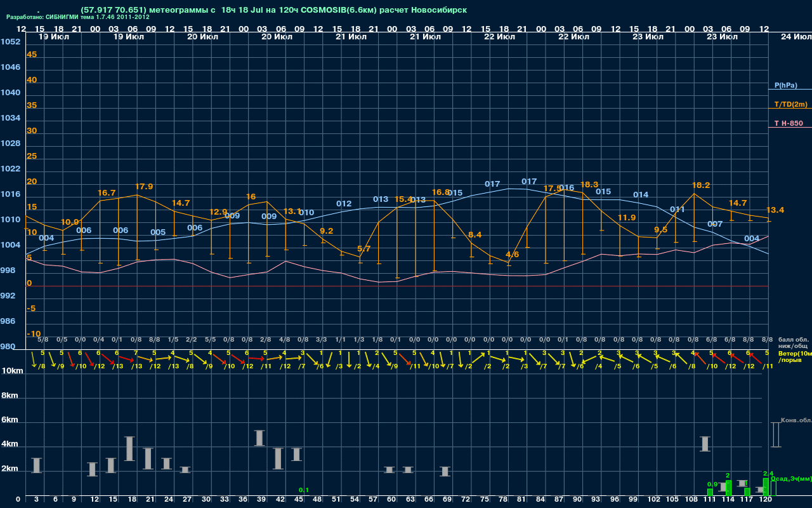The width and height of the screenshot is (812, 508).
Task: Click the 'Конв.обл.' convective cloud legend label
Action: pyautogui.click(x=796, y=420)
